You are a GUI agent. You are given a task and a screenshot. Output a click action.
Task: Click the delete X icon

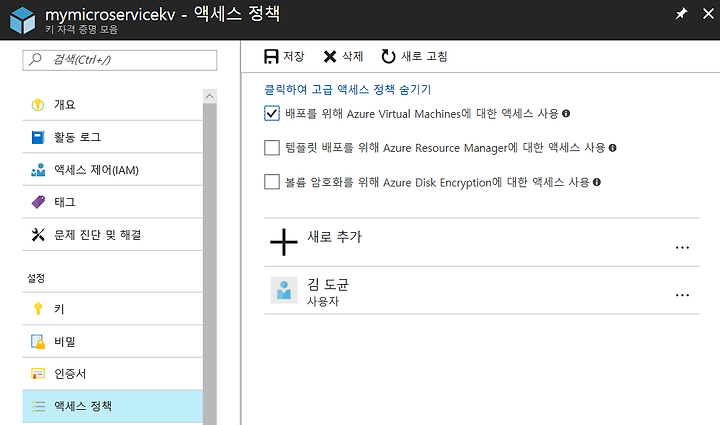(330, 56)
